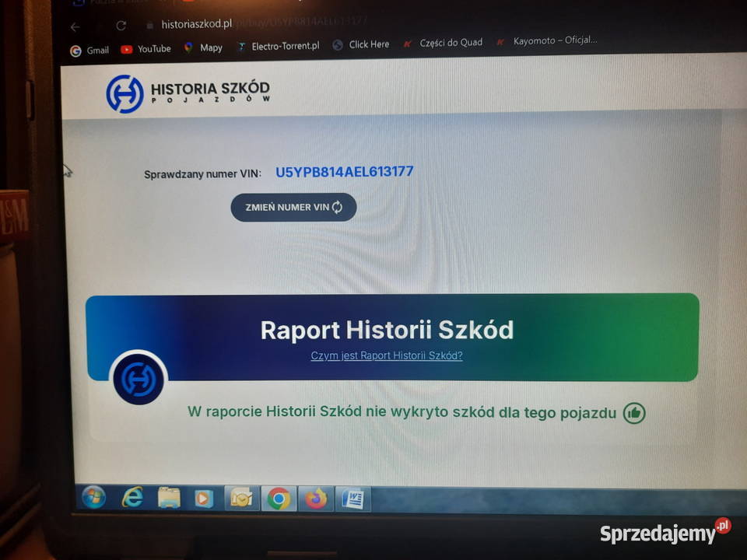The width and height of the screenshot is (747, 560).
Task: Open Firefox from the taskbar
Action: [x=316, y=499]
